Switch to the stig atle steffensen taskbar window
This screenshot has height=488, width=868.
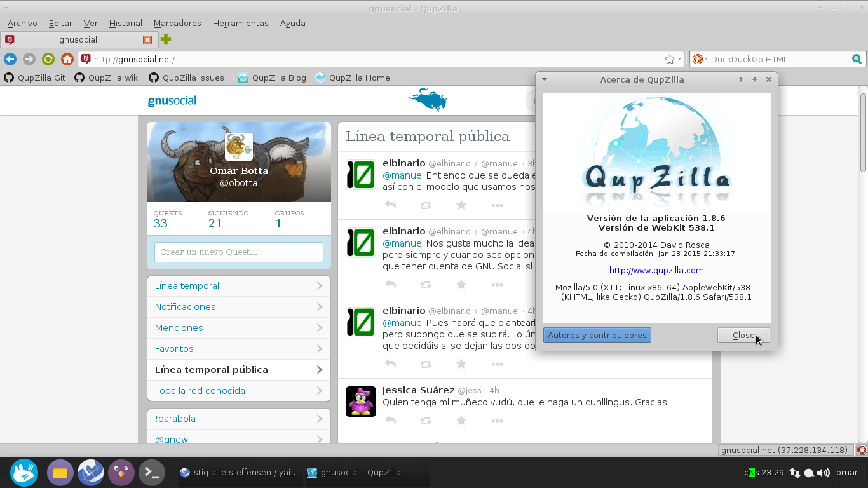(x=239, y=473)
